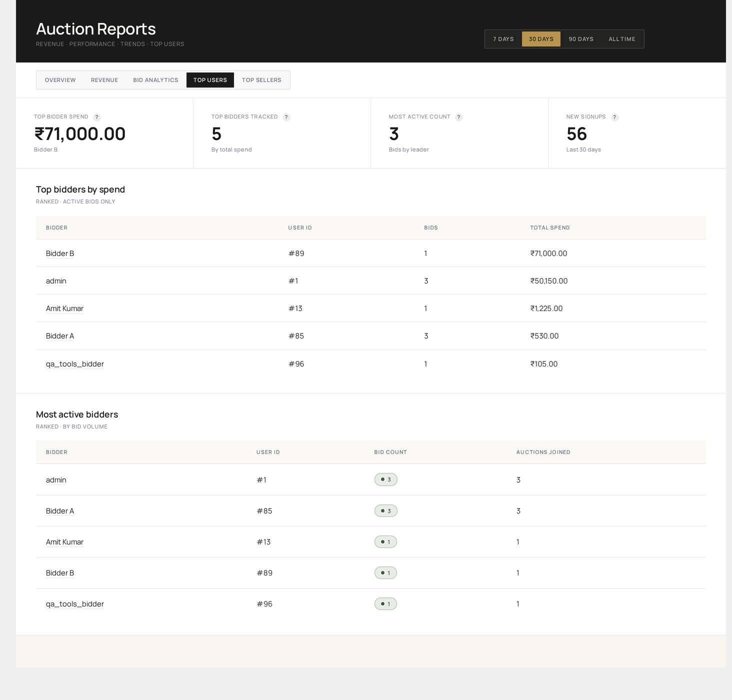732x700 pixels.
Task: Open Amit Kumar link in Most active bidders
Action: pyautogui.click(x=64, y=542)
